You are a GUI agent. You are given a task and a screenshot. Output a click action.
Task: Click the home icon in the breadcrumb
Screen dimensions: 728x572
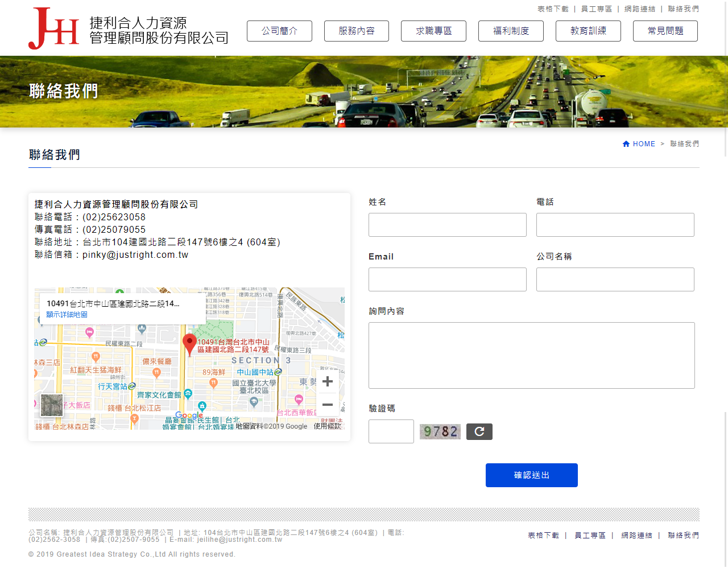(626, 144)
